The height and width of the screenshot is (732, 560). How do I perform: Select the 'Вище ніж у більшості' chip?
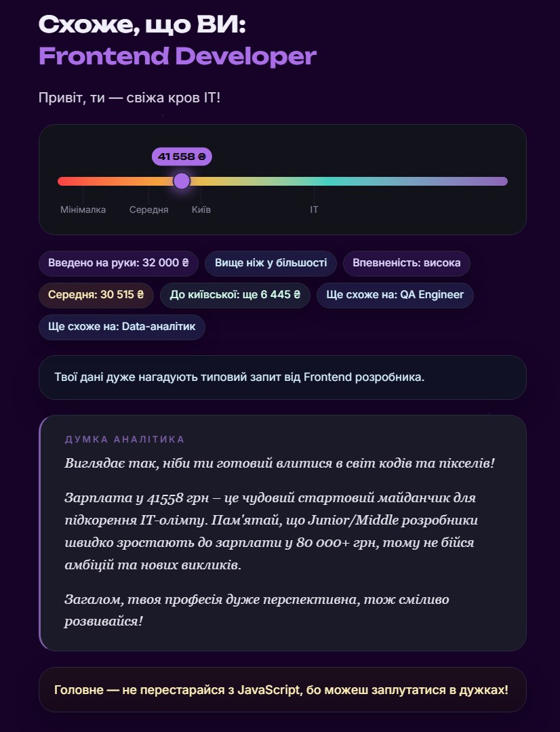tap(271, 263)
